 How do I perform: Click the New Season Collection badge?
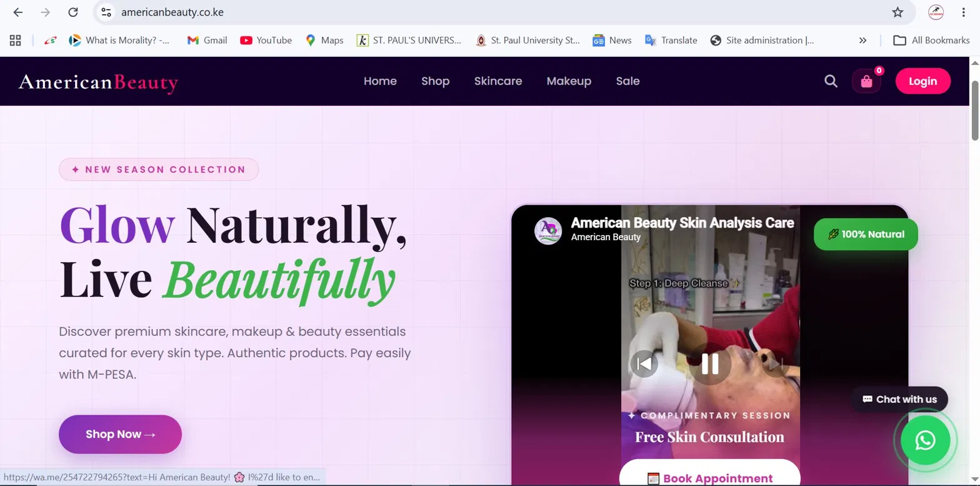coord(159,170)
